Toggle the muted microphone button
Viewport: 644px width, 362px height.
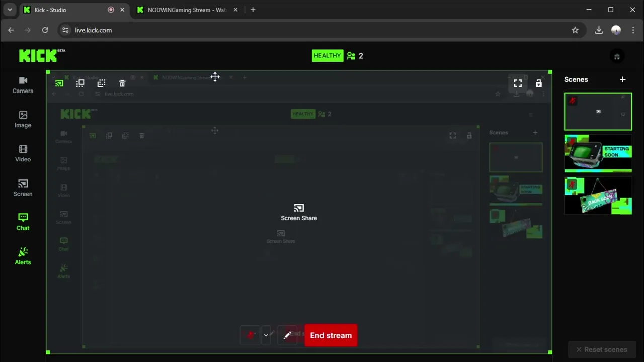[250, 335]
